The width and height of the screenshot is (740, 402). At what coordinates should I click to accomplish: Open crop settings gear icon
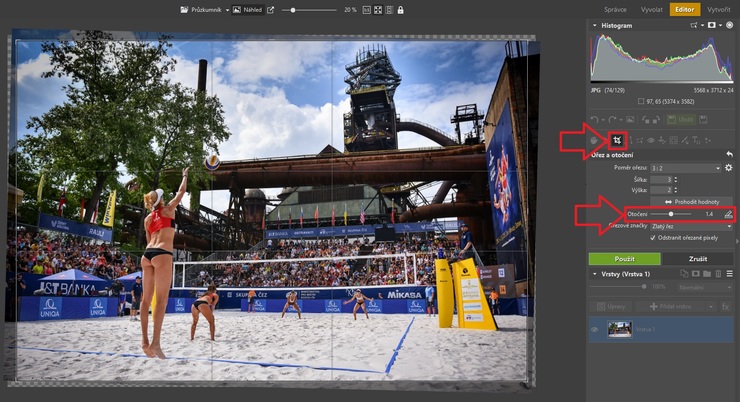tap(729, 168)
